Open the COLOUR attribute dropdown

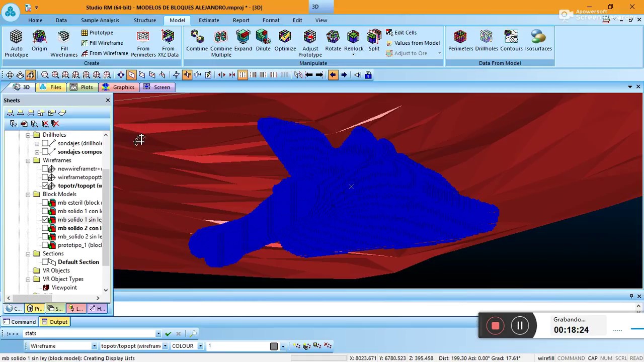[200, 346]
